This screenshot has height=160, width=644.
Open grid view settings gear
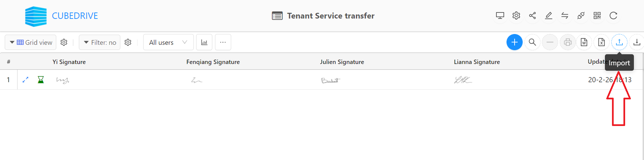64,42
